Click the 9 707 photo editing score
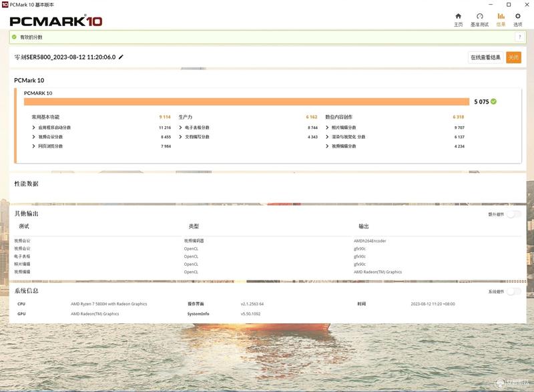This screenshot has height=392, width=534. 459,128
